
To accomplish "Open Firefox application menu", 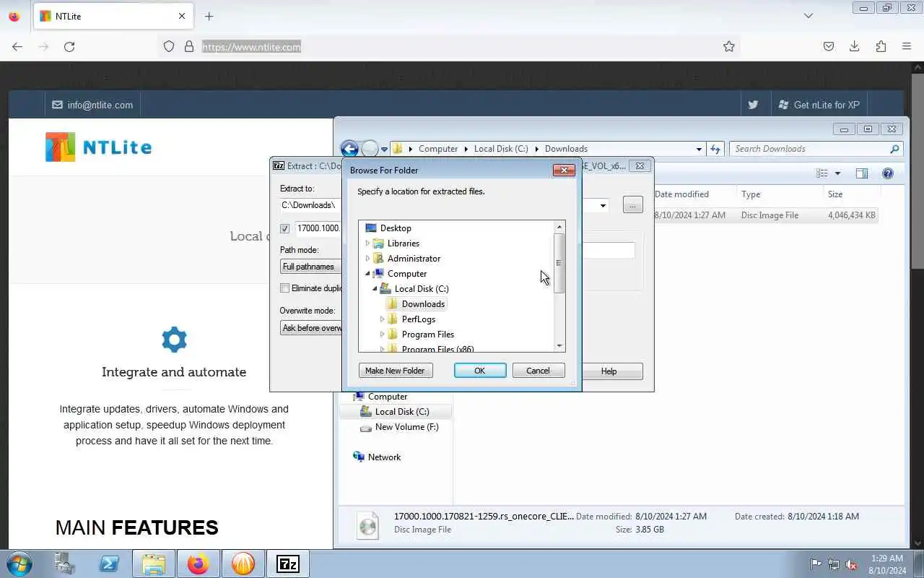I will click(x=907, y=46).
